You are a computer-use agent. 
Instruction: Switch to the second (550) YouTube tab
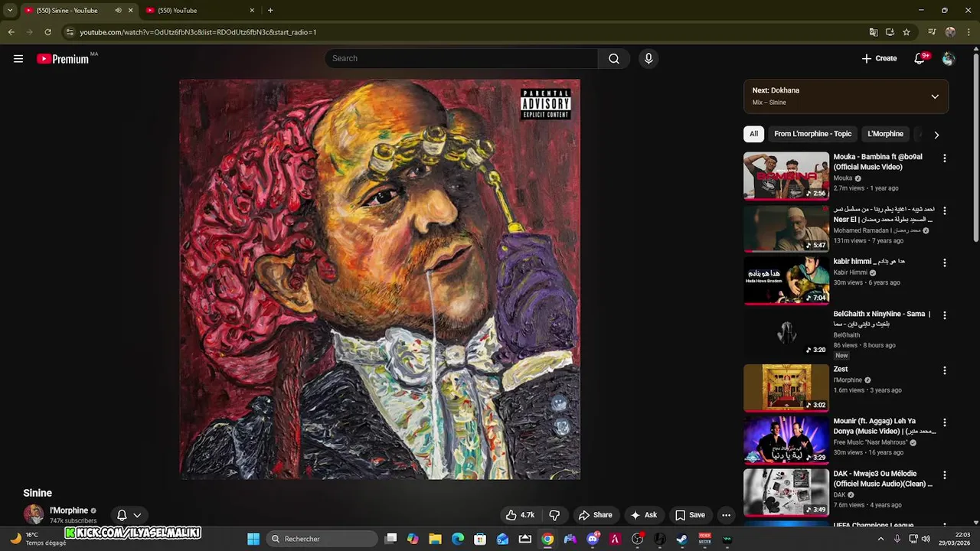pos(199,11)
